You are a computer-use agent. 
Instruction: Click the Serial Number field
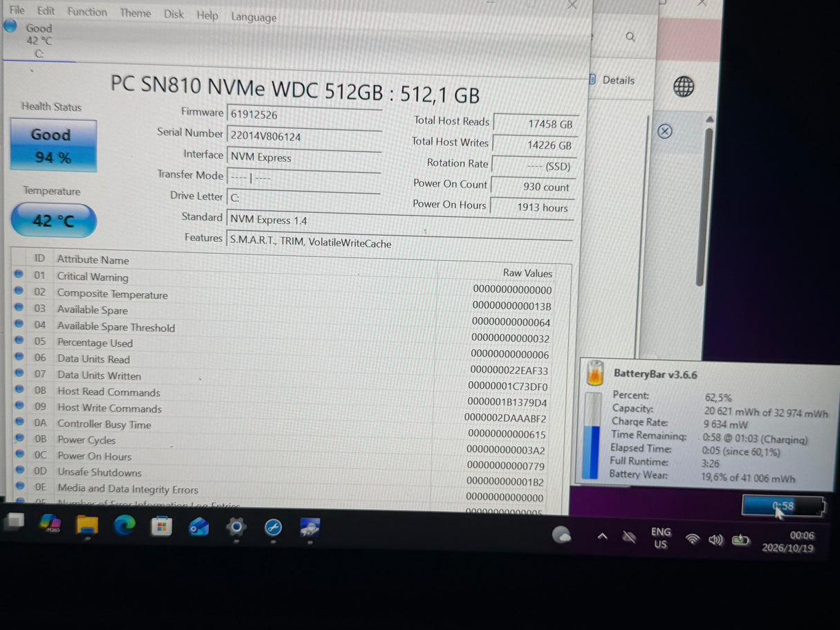pos(304,137)
